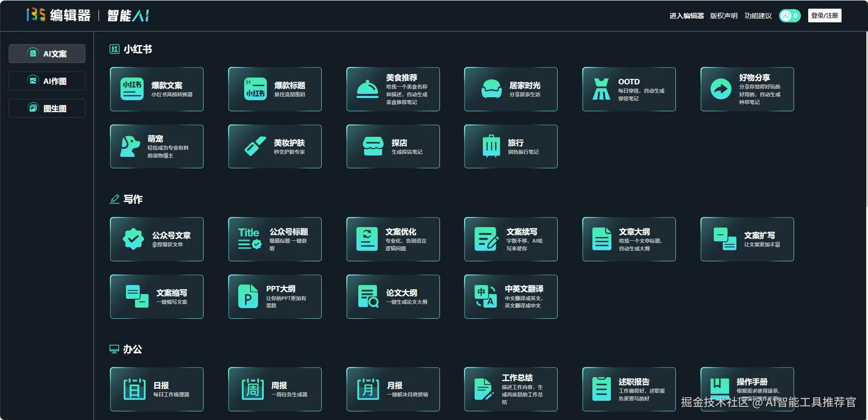
Task: Click the 居家时光 card title
Action: 525,85
